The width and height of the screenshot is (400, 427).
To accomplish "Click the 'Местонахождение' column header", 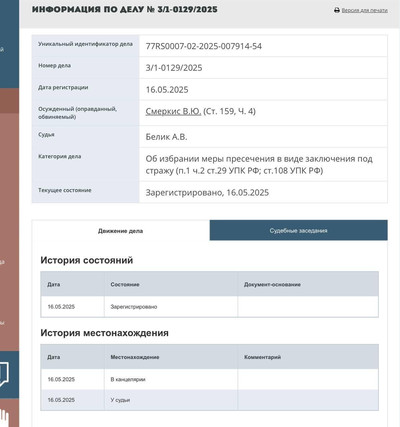I will [x=135, y=357].
